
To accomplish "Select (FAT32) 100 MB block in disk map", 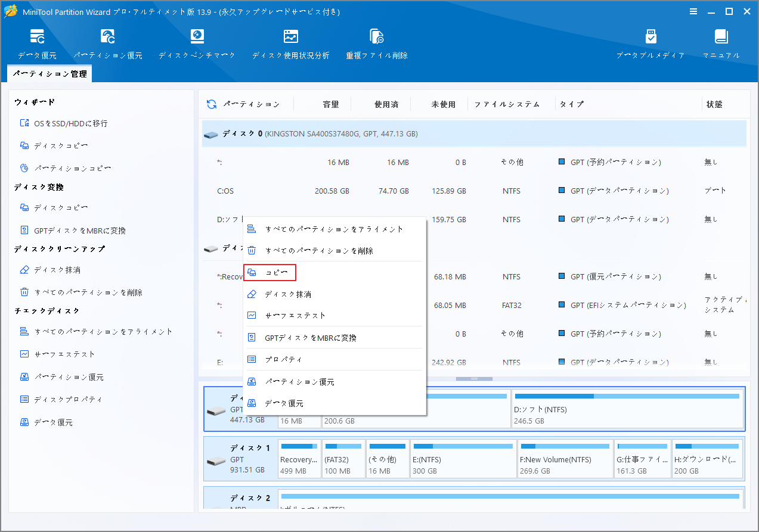I will coord(343,459).
